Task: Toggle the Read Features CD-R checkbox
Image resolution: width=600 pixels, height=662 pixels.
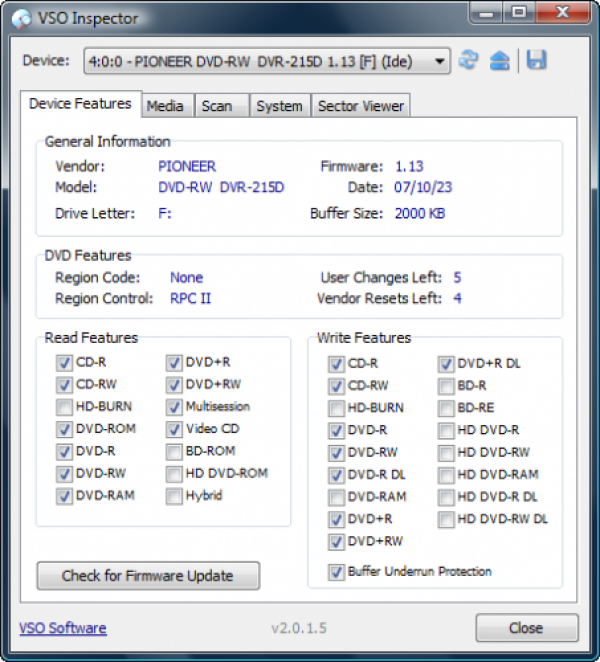Action: click(64, 363)
